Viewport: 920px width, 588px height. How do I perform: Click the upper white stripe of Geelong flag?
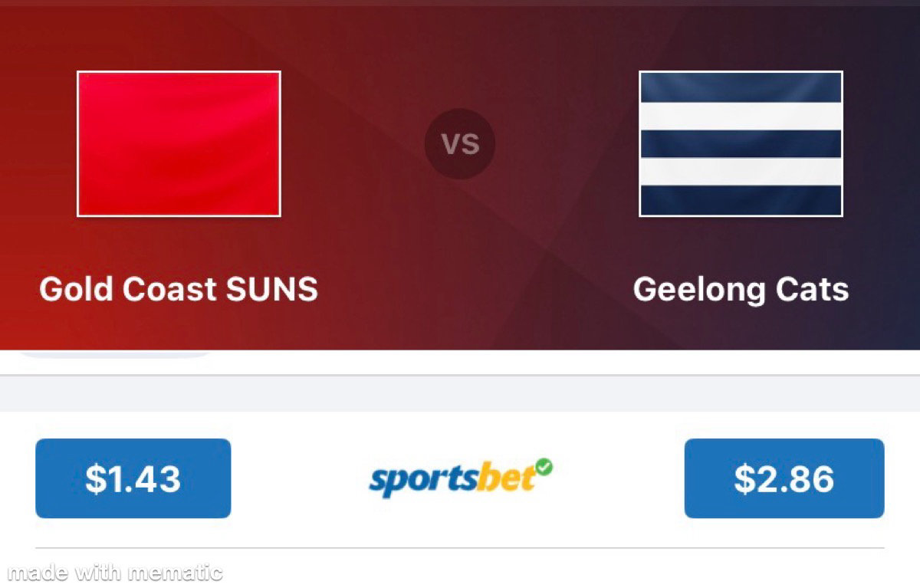point(741,116)
